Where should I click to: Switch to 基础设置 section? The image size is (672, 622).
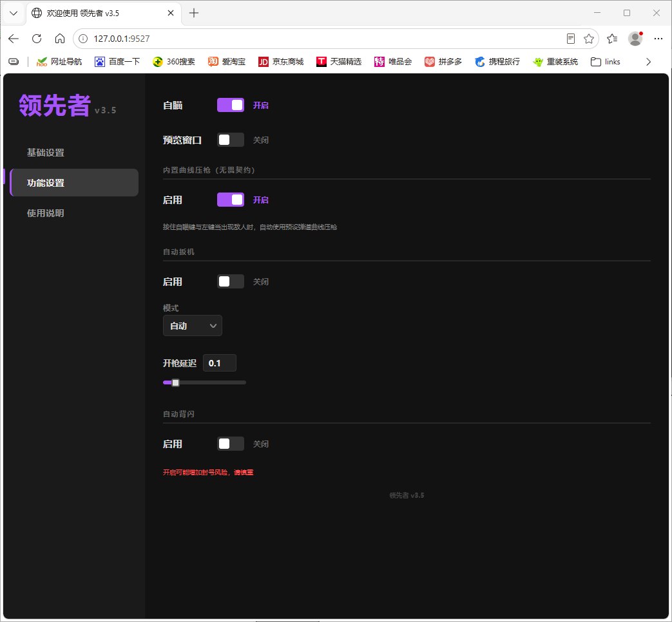pyautogui.click(x=73, y=153)
